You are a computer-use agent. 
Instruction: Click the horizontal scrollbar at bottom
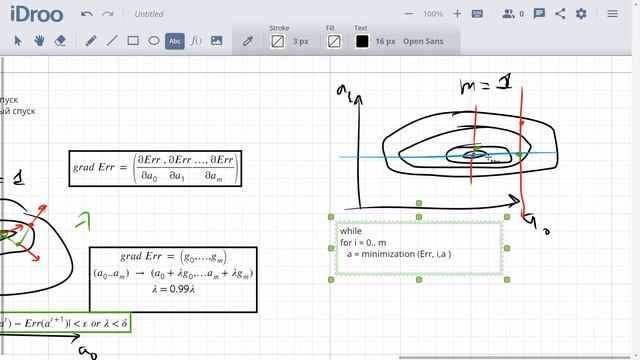point(514,358)
